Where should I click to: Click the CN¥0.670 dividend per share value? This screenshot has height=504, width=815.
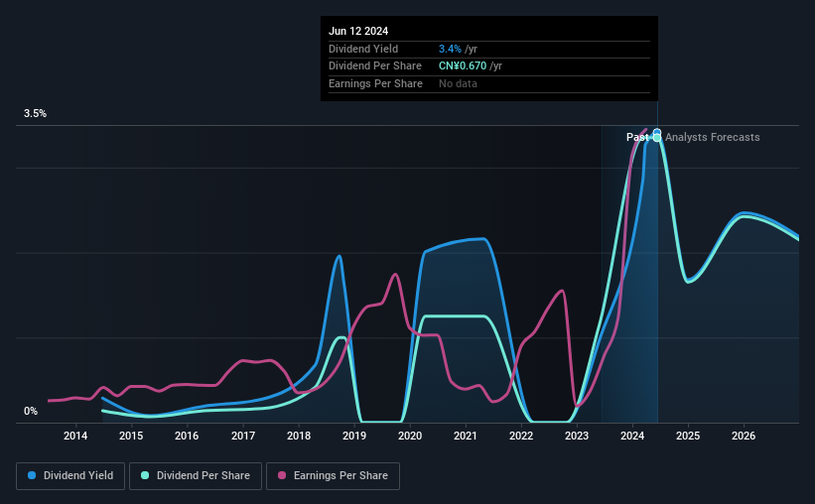[x=463, y=66]
